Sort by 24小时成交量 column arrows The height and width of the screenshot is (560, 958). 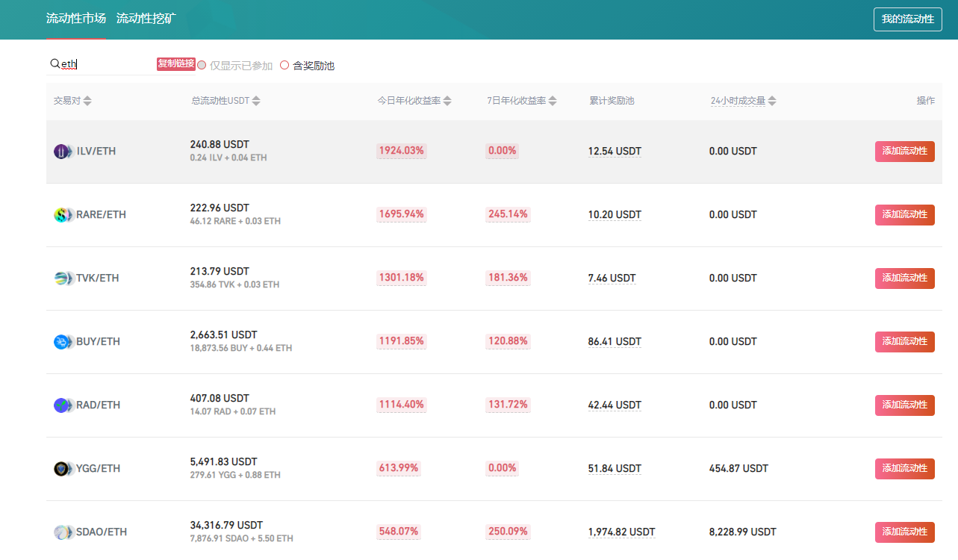[772, 101]
